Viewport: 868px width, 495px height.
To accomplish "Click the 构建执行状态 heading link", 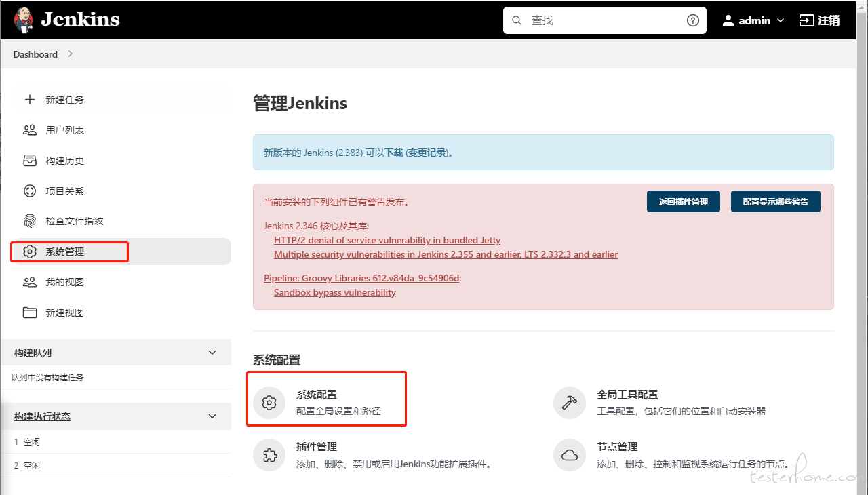I will click(x=42, y=416).
